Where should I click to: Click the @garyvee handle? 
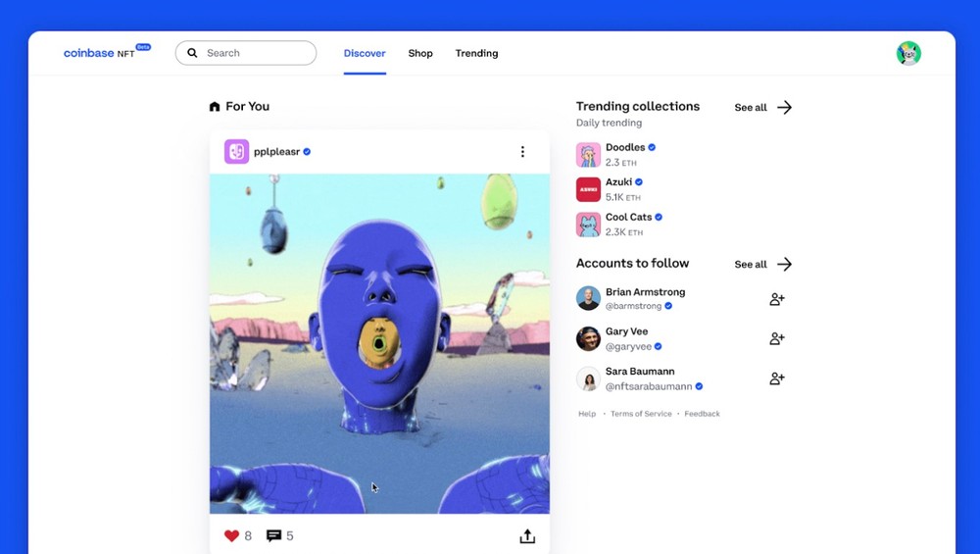pyautogui.click(x=628, y=346)
